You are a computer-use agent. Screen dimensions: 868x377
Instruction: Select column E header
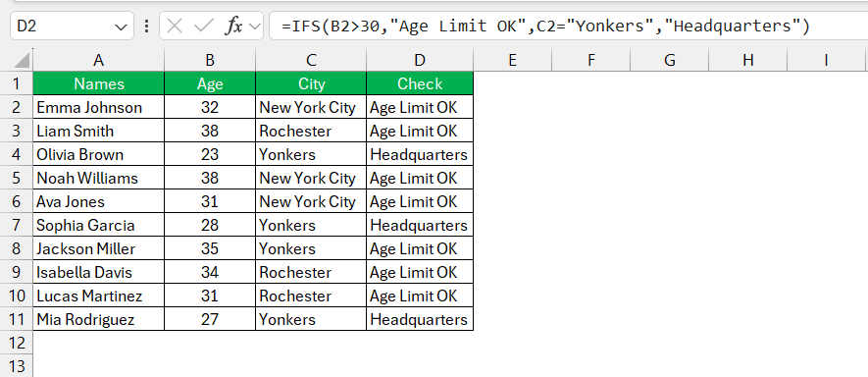[513, 60]
